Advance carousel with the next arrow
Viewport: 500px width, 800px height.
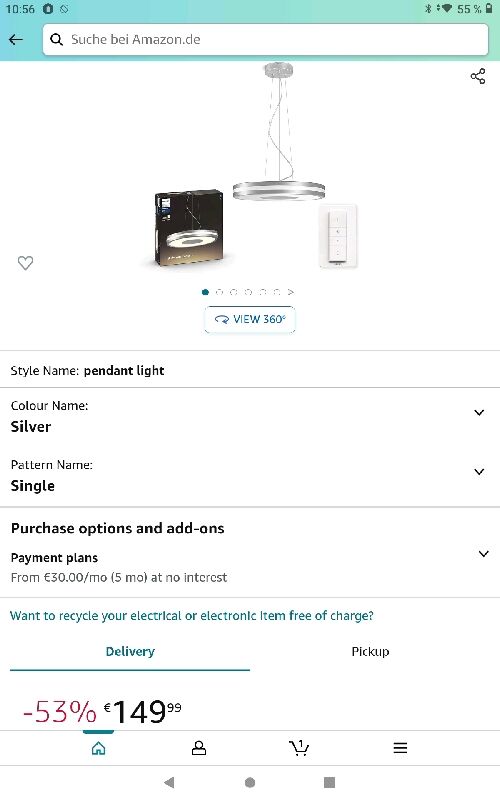pos(291,292)
